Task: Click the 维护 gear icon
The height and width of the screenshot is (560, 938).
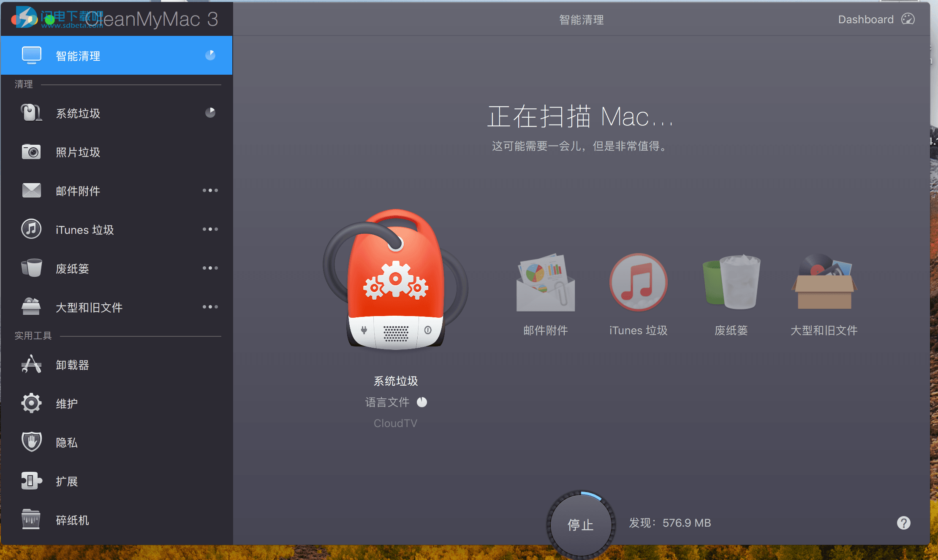Action: pos(31,403)
